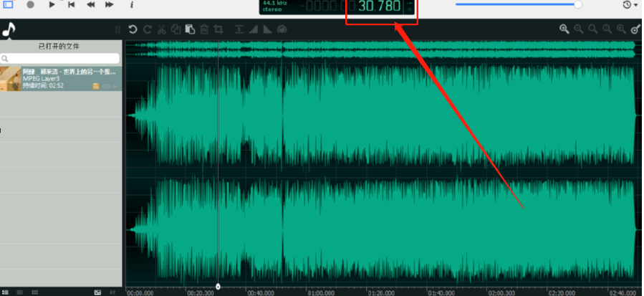Screen dimensions: 644x296
Task: Click the fast forward button
Action: 110,4
